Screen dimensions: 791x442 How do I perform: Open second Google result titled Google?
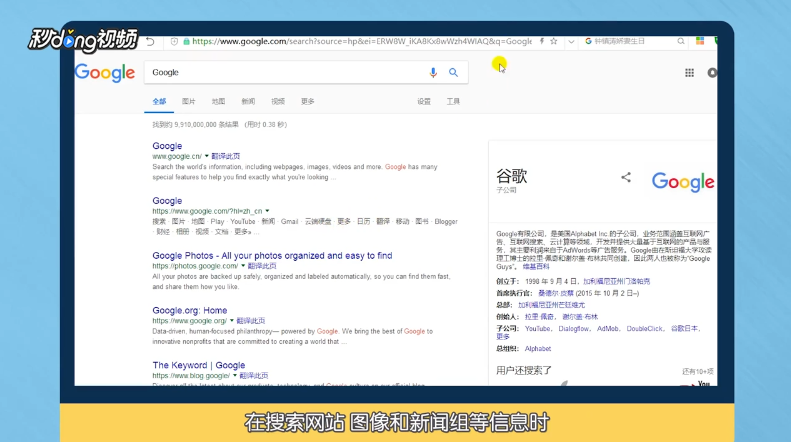coord(167,201)
